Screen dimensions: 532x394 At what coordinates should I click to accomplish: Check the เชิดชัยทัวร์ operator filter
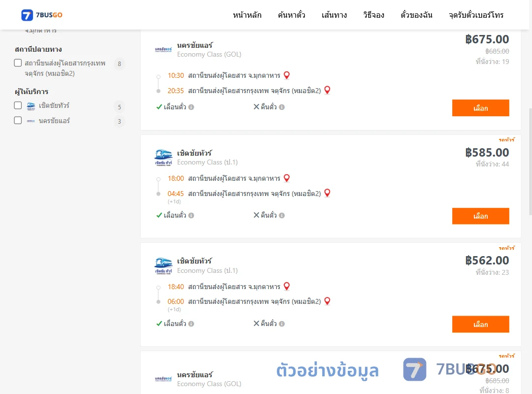coord(18,105)
